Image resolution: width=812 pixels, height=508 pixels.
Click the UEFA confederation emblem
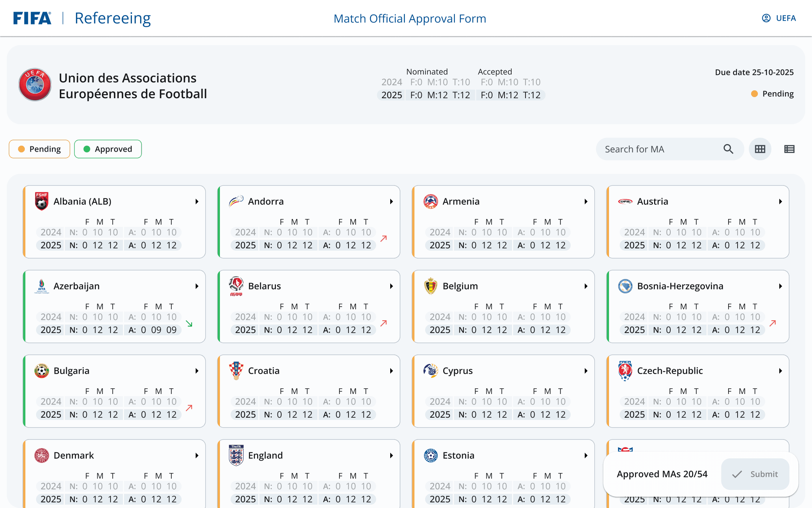tap(35, 85)
